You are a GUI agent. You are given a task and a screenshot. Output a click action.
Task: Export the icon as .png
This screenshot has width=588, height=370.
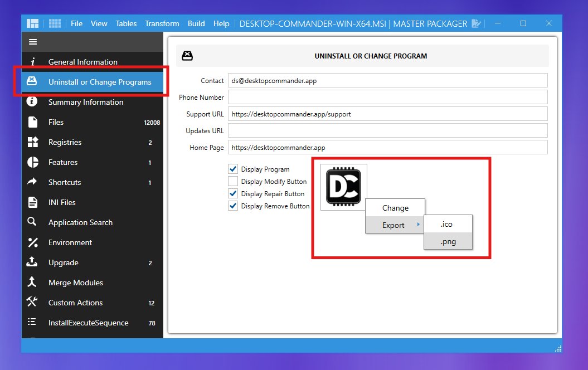pos(448,241)
